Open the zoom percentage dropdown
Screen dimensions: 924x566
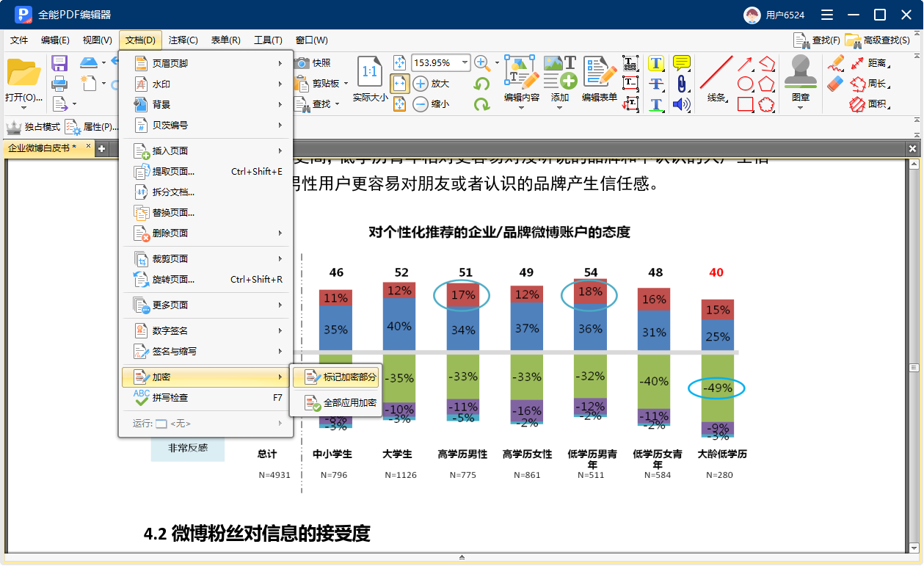(x=465, y=63)
